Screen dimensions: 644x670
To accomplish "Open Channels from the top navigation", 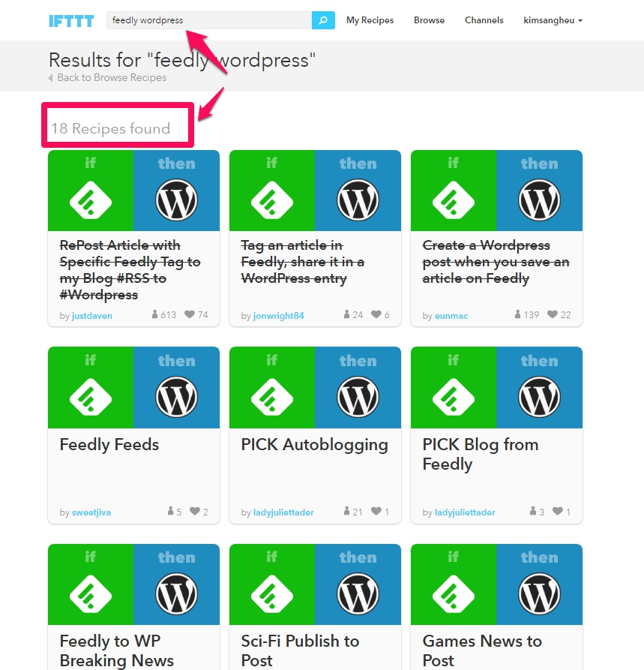I will [484, 20].
